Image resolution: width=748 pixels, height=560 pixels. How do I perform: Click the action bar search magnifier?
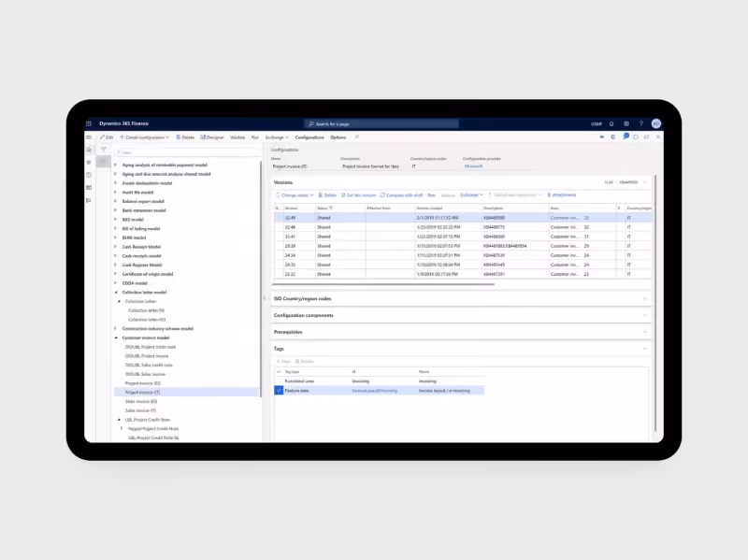point(357,137)
